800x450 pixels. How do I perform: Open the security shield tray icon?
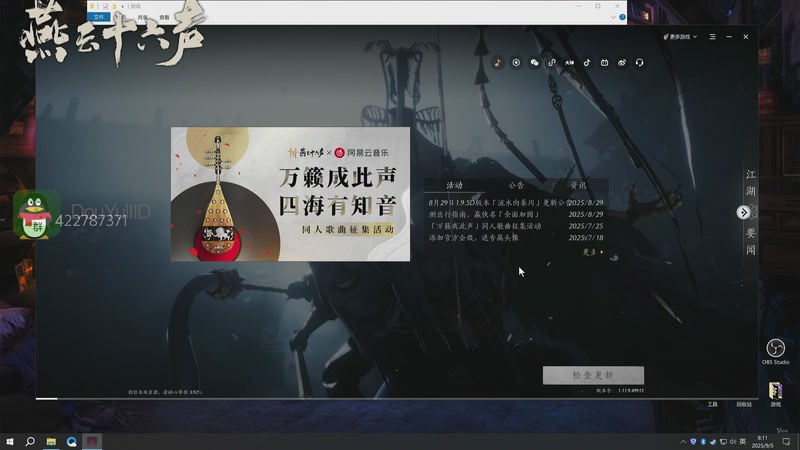(693, 442)
